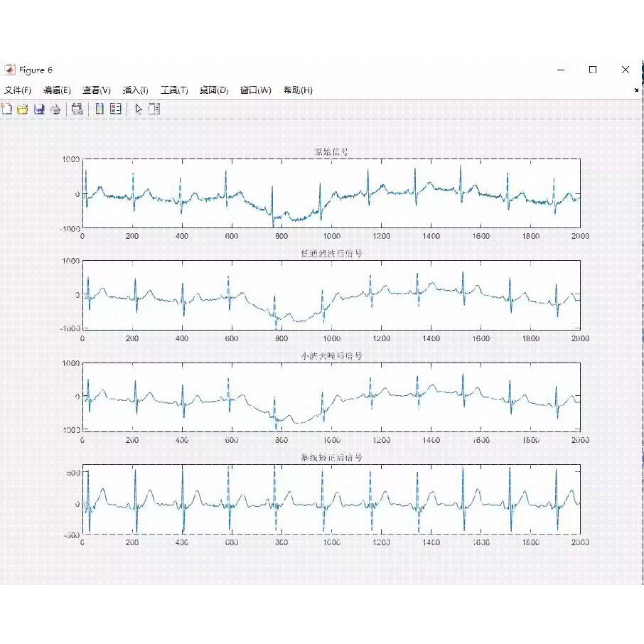Click the Link Plot toolbar icon
Screen dimensions: 644x644
click(77, 109)
